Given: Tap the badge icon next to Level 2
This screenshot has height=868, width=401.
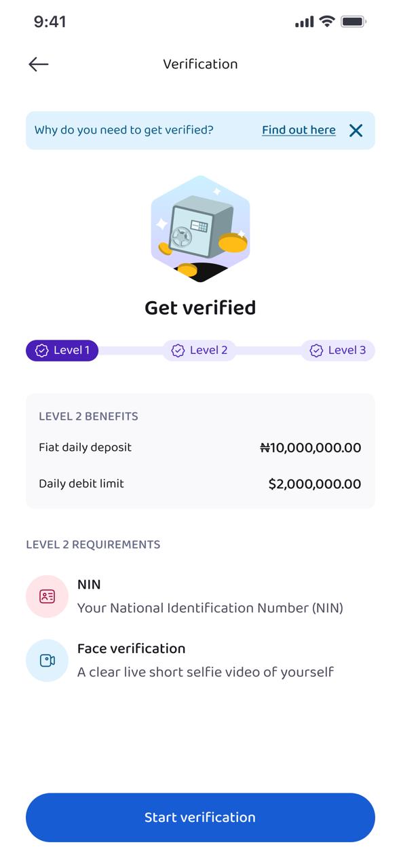Looking at the screenshot, I should pyautogui.click(x=178, y=351).
